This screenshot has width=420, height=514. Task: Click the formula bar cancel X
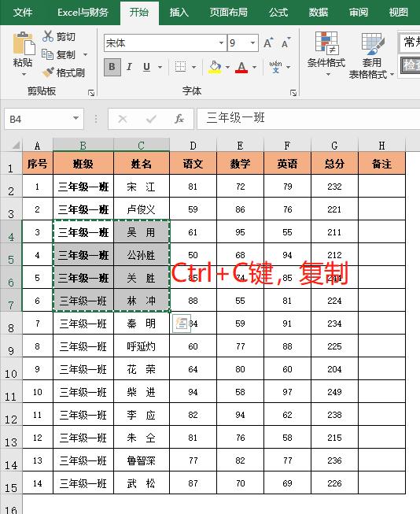(123, 119)
